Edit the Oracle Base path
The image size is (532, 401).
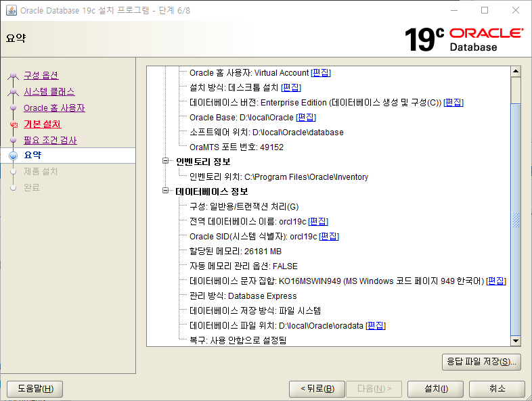(x=306, y=117)
